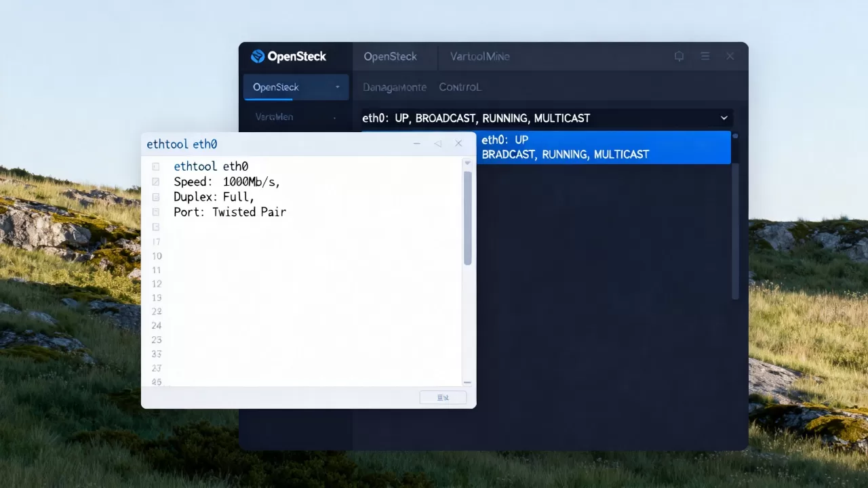The image size is (868, 488).
Task: Click the scroll-up arrow in ethtool window
Action: [x=467, y=163]
